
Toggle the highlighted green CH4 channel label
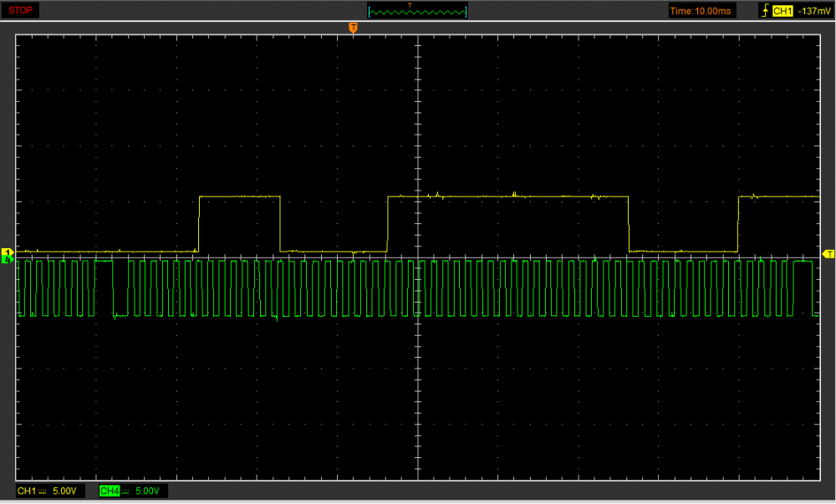(x=108, y=491)
